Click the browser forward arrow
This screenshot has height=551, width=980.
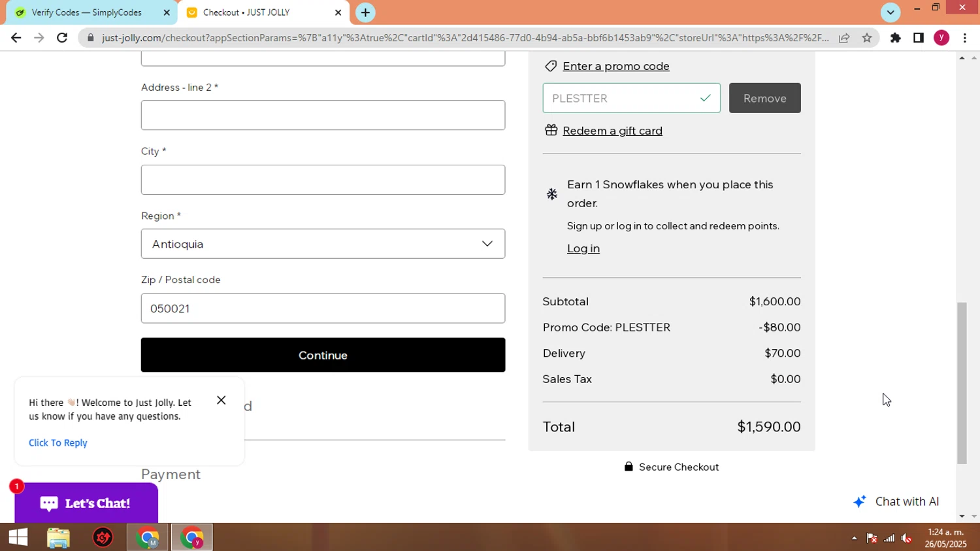[x=39, y=38]
